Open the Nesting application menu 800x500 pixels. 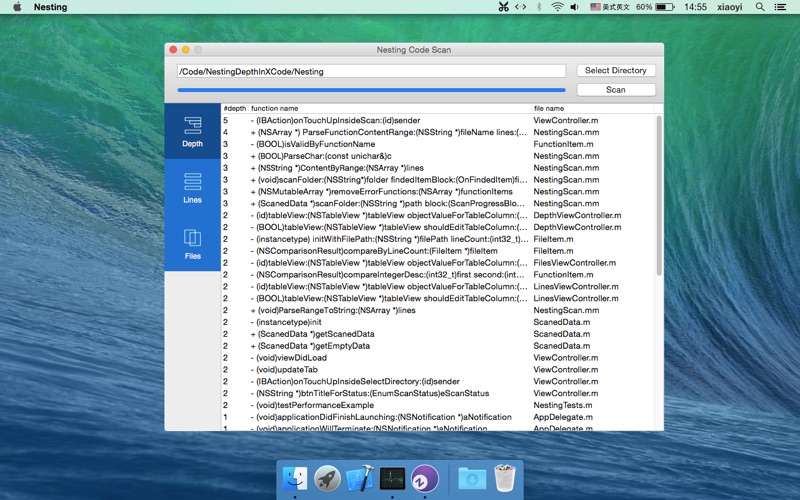click(51, 7)
